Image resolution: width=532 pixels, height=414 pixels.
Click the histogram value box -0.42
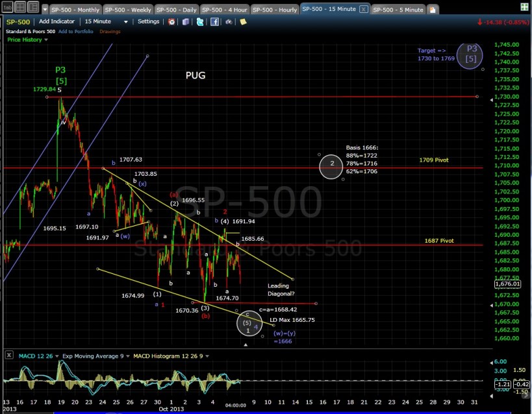coord(521,384)
